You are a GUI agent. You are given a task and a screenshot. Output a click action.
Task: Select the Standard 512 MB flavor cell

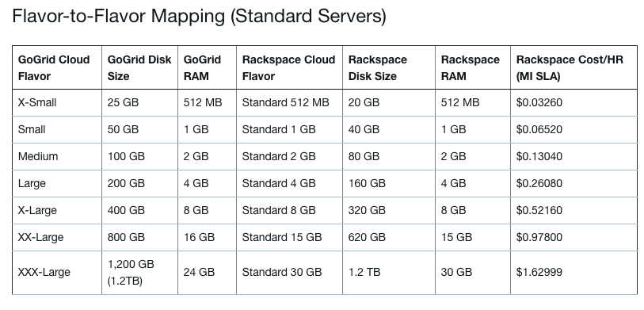[x=290, y=103]
